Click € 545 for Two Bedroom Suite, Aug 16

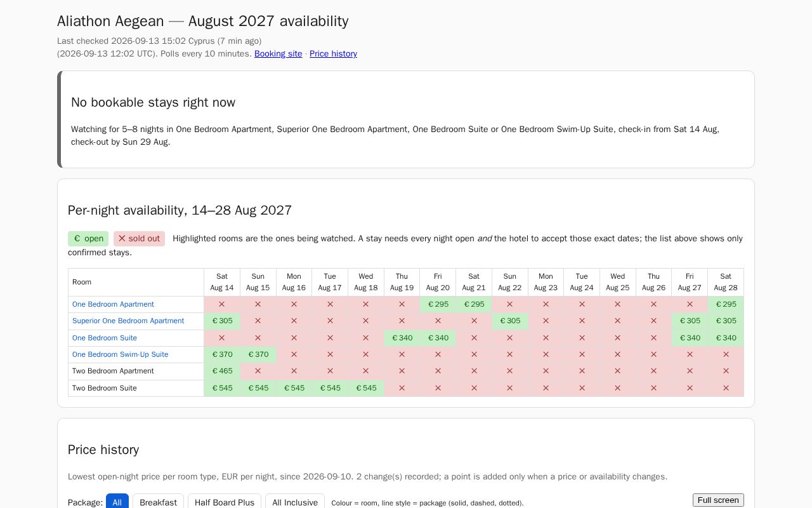[x=294, y=388]
